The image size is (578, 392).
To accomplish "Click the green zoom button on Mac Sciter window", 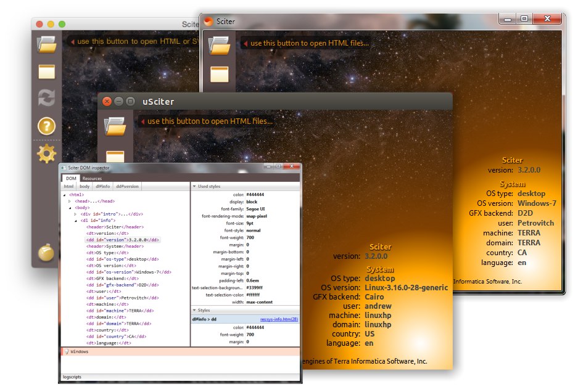I will (x=62, y=24).
